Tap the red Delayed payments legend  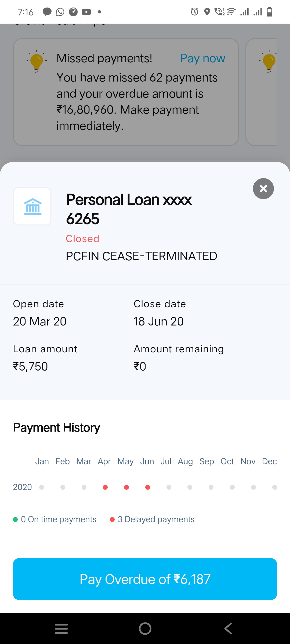152,519
